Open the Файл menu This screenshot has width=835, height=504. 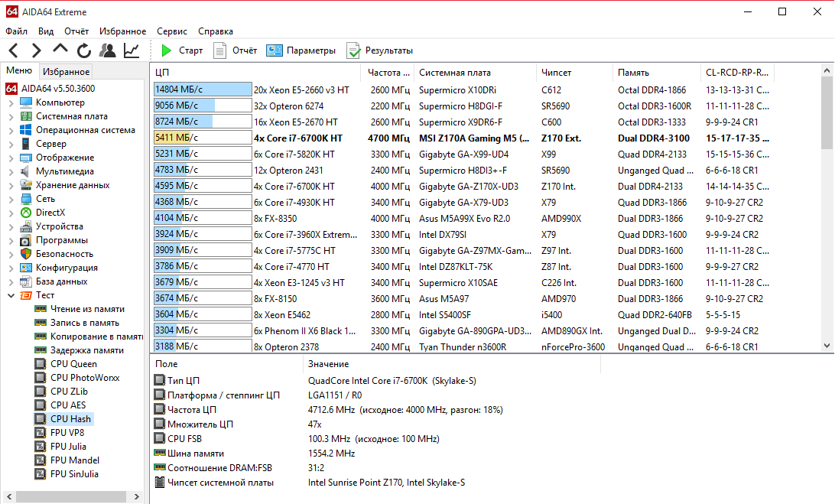(17, 31)
